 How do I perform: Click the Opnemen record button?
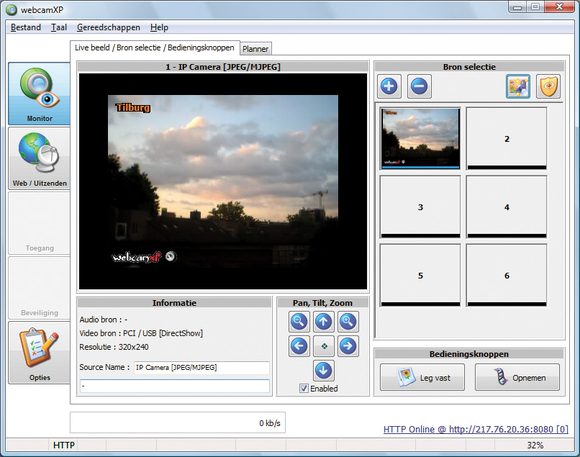click(517, 377)
